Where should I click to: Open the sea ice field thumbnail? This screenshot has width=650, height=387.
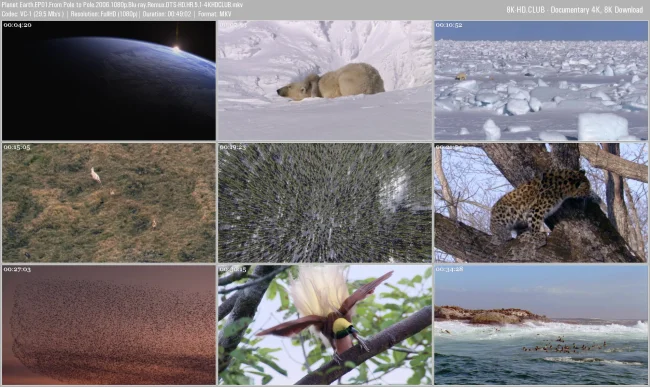coord(541,80)
